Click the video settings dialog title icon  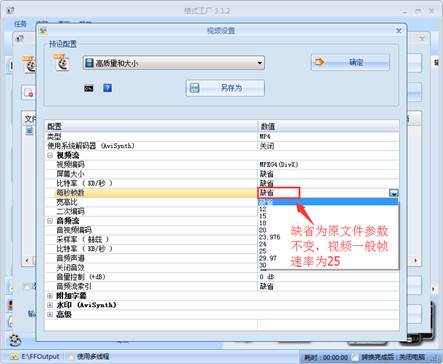click(43, 31)
